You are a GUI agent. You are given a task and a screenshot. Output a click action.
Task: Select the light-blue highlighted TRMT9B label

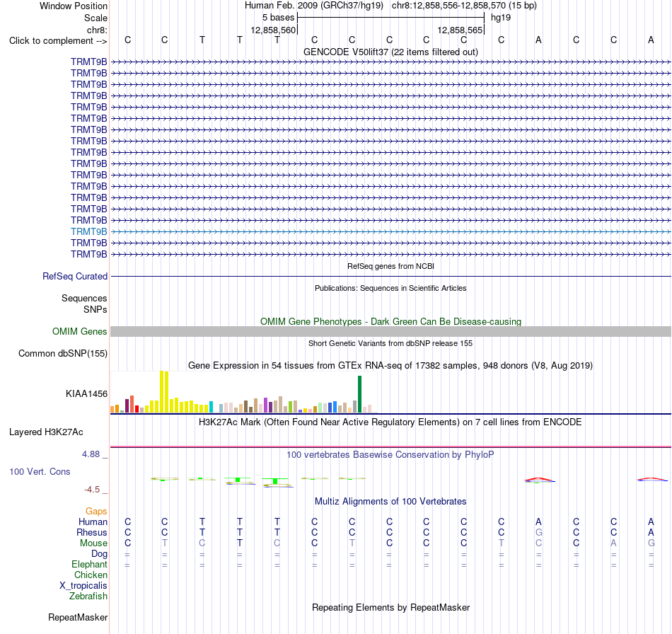88,231
